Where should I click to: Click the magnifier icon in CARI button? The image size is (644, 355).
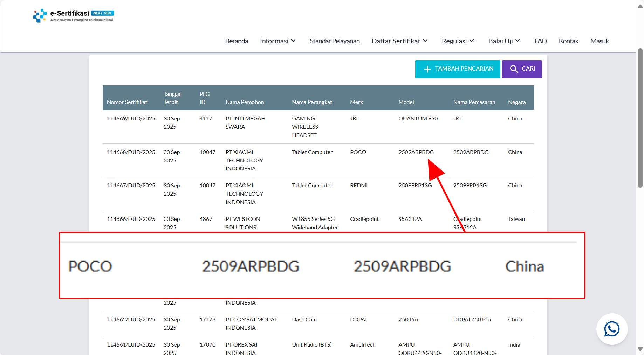(x=514, y=69)
